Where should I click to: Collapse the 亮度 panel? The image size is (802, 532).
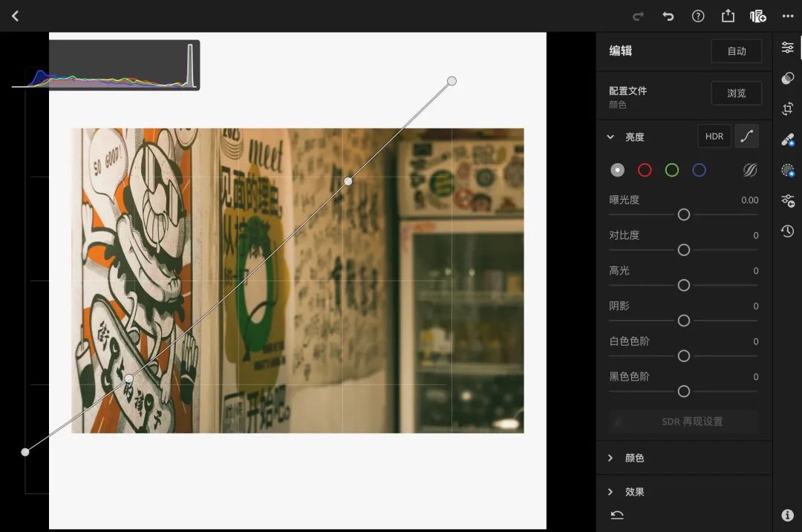(x=610, y=137)
